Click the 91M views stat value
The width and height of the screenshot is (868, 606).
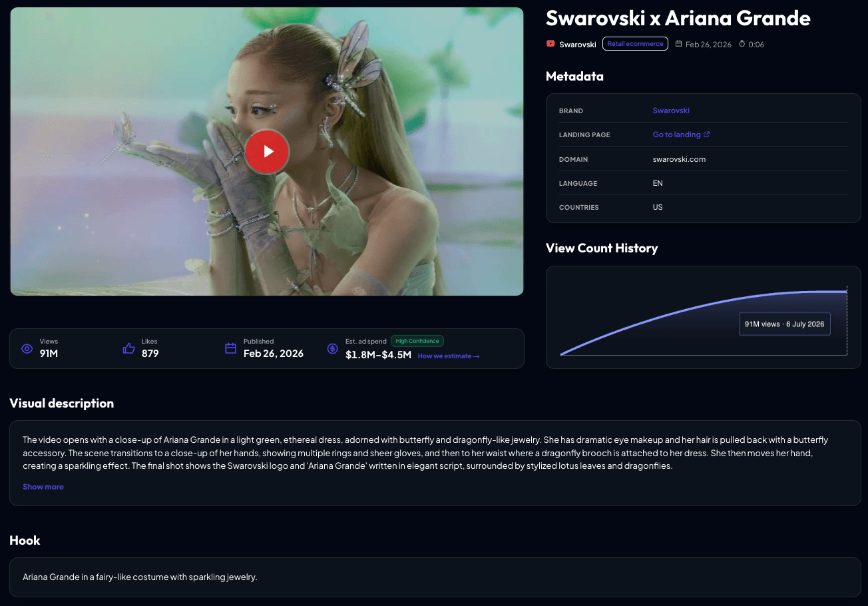[49, 354]
